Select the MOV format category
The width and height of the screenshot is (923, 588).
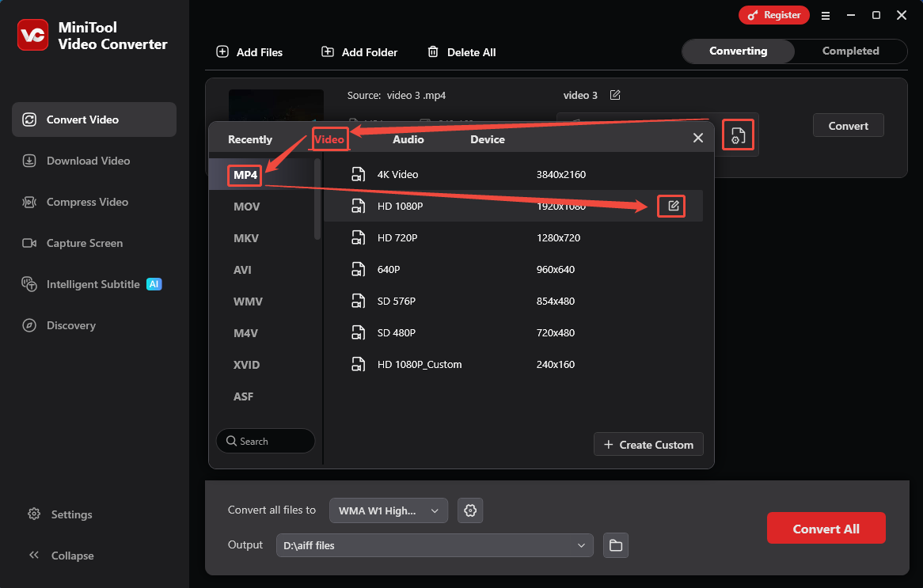(x=246, y=207)
